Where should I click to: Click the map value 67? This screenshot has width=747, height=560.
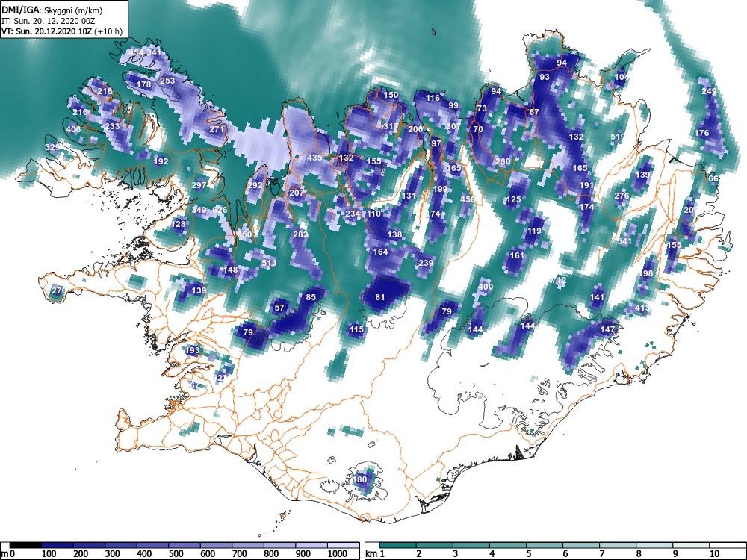click(x=534, y=113)
